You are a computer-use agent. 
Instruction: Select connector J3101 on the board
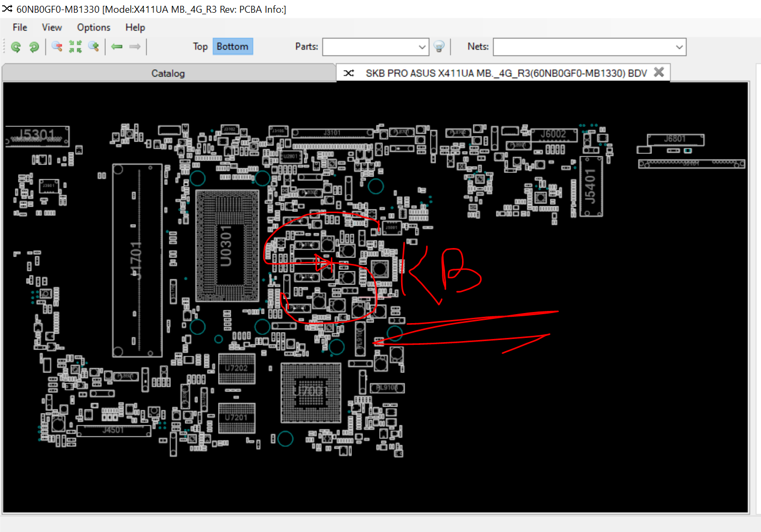332,133
